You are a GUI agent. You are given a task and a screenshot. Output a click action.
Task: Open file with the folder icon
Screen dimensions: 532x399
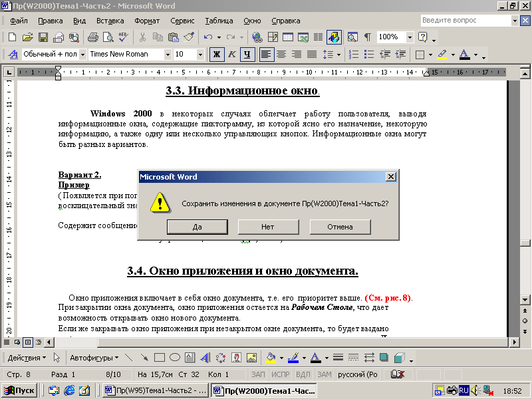(x=28, y=37)
